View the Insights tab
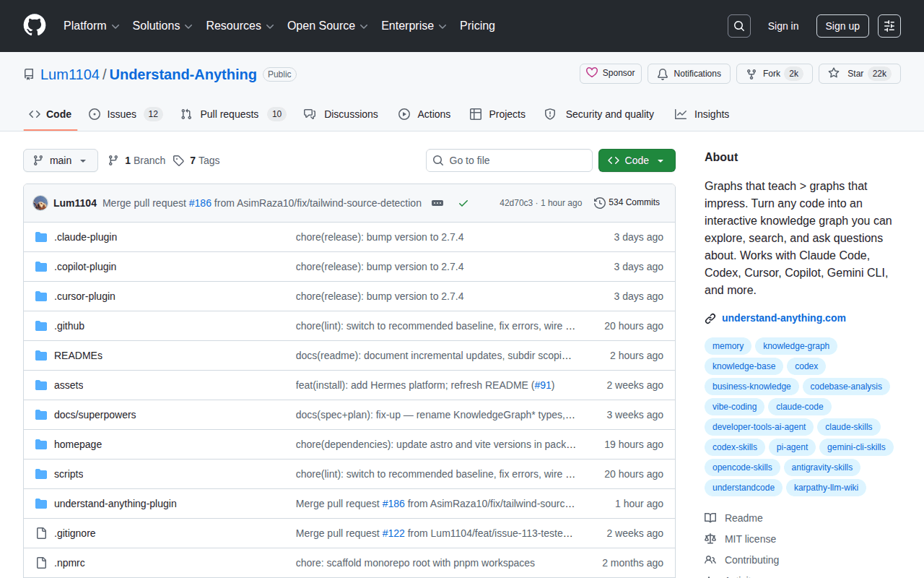This screenshot has width=924, height=578. (702, 114)
